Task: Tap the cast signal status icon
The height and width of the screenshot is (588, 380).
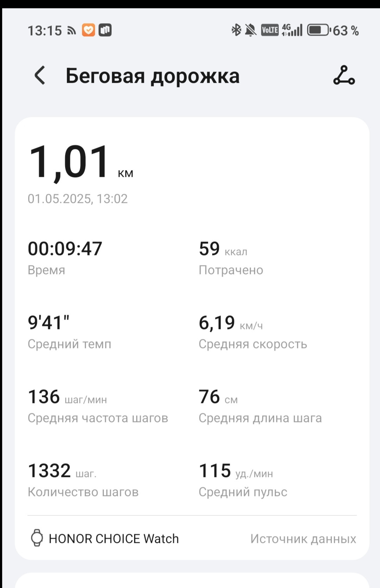Action: [x=72, y=31]
